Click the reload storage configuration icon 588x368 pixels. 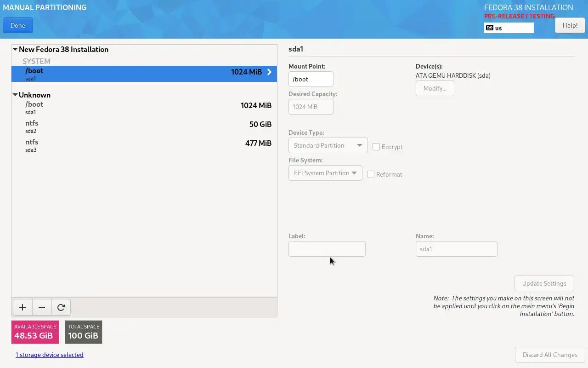(x=61, y=307)
